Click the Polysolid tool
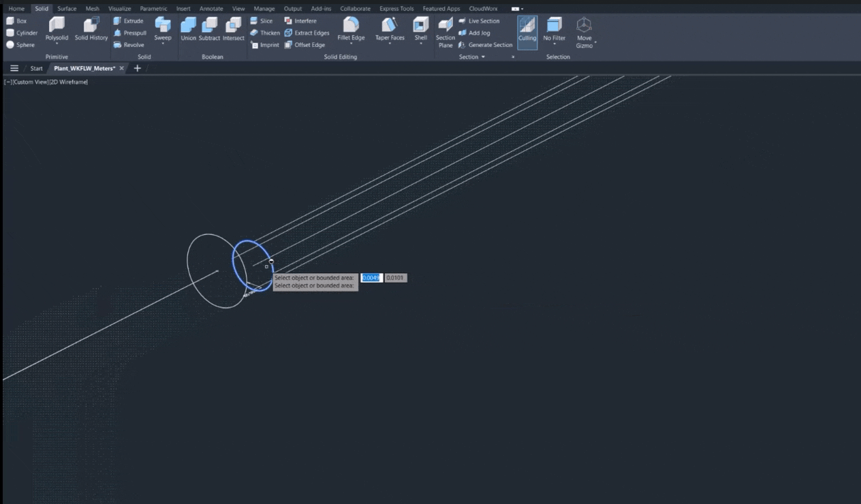This screenshot has width=861, height=504. click(57, 29)
